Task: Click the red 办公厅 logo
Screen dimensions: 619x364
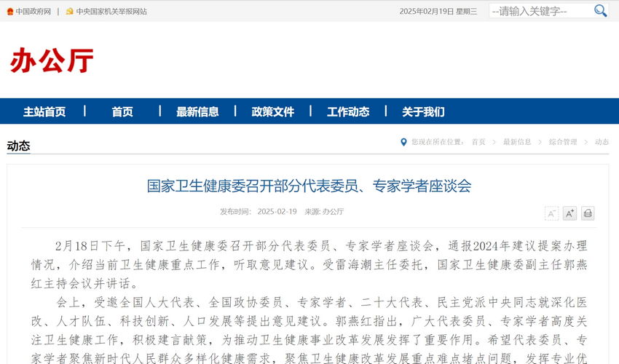Action: pos(52,60)
